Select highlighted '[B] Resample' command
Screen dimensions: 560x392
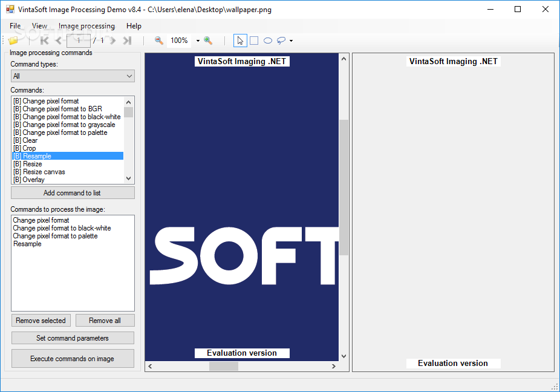tap(68, 156)
